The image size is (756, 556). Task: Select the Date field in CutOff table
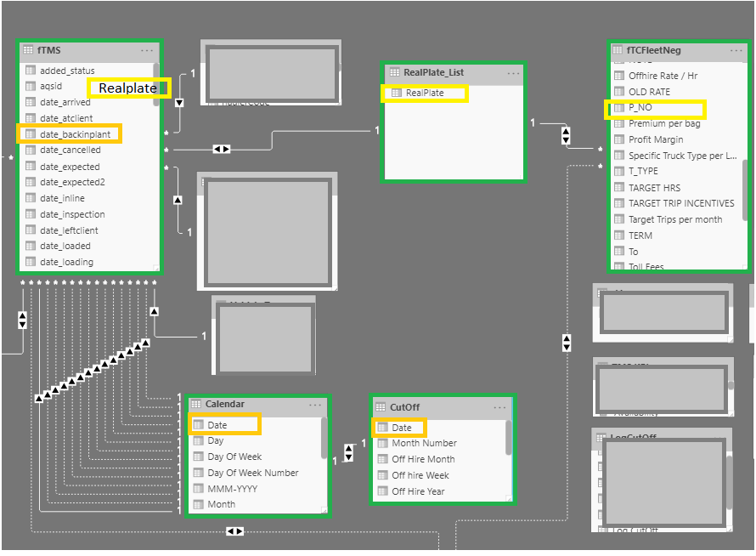(x=400, y=428)
